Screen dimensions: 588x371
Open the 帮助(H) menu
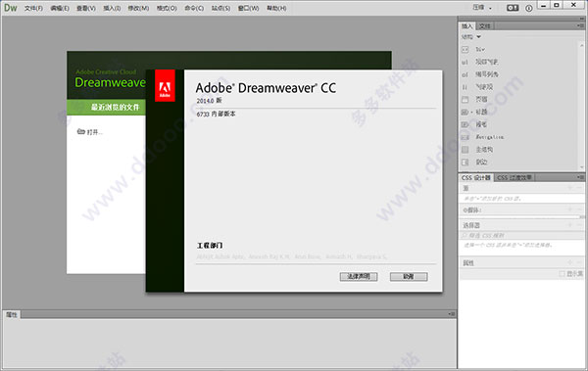(x=276, y=8)
